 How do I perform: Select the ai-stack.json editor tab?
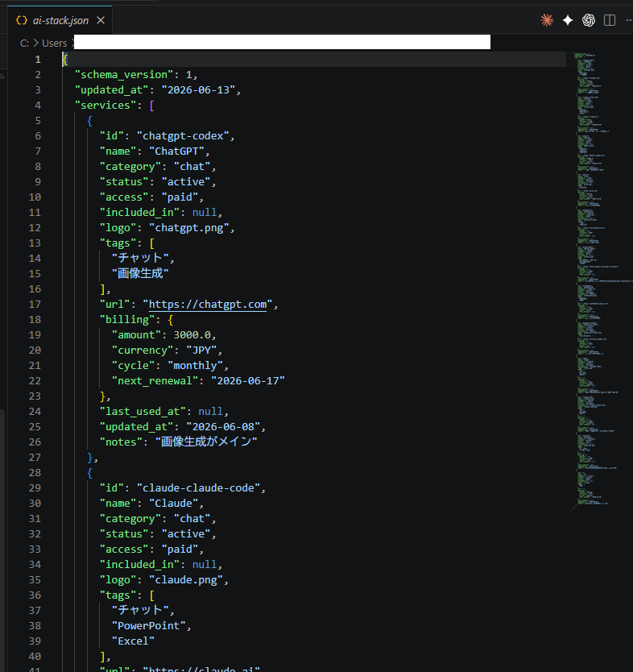[60, 20]
